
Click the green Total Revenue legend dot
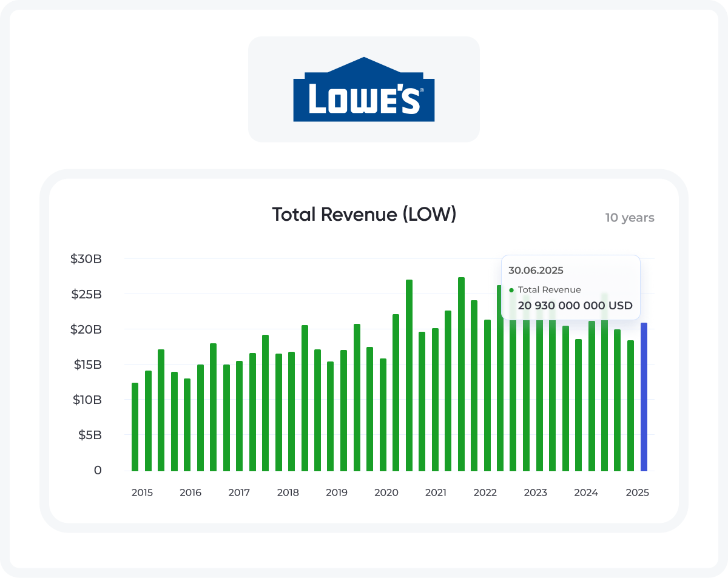pyautogui.click(x=511, y=290)
